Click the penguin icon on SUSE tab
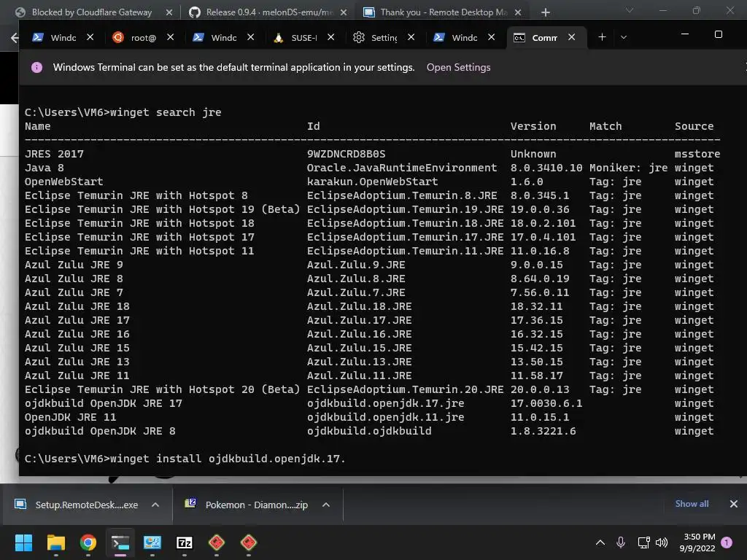The image size is (747, 560). click(x=279, y=38)
